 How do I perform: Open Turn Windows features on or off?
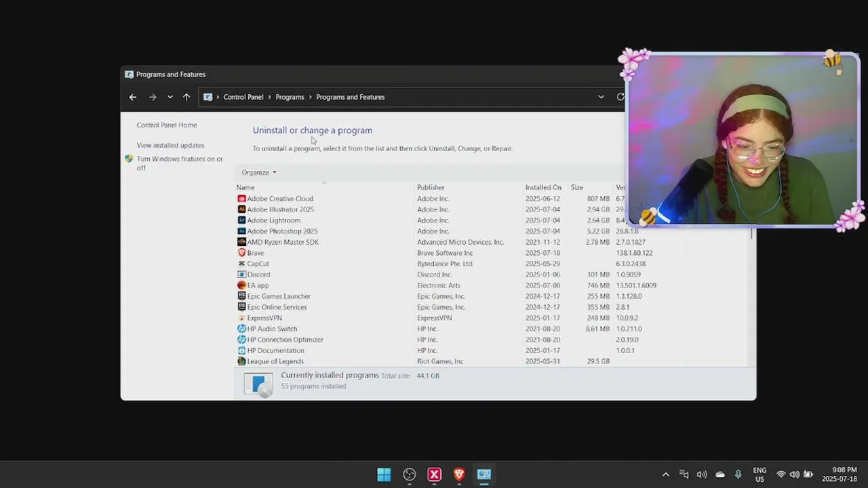(180, 163)
